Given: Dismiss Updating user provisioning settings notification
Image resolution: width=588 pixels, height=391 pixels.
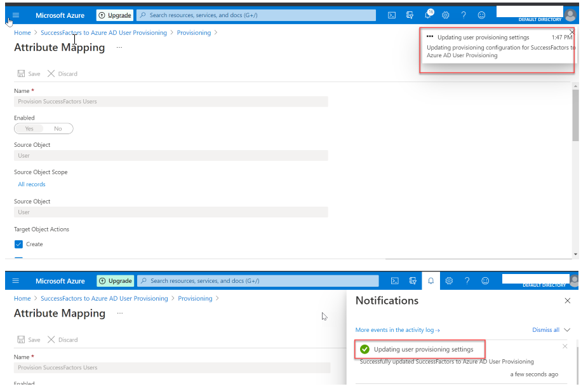Looking at the screenshot, I should point(565,346).
